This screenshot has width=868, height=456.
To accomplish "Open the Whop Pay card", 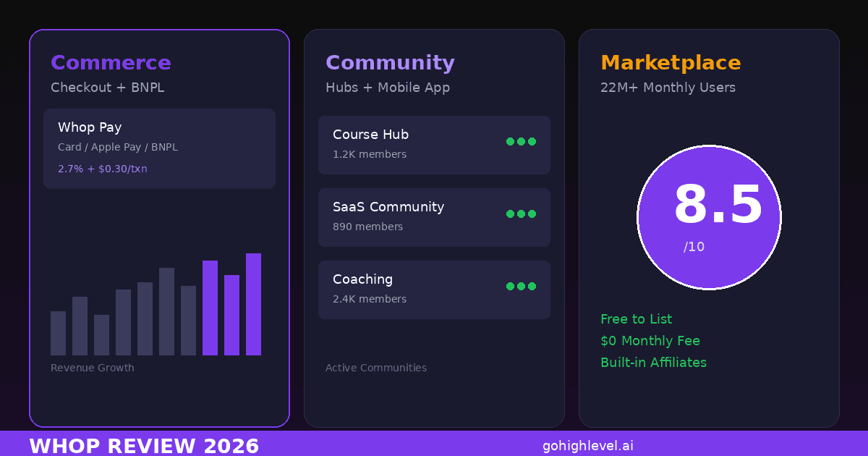I will (159, 148).
